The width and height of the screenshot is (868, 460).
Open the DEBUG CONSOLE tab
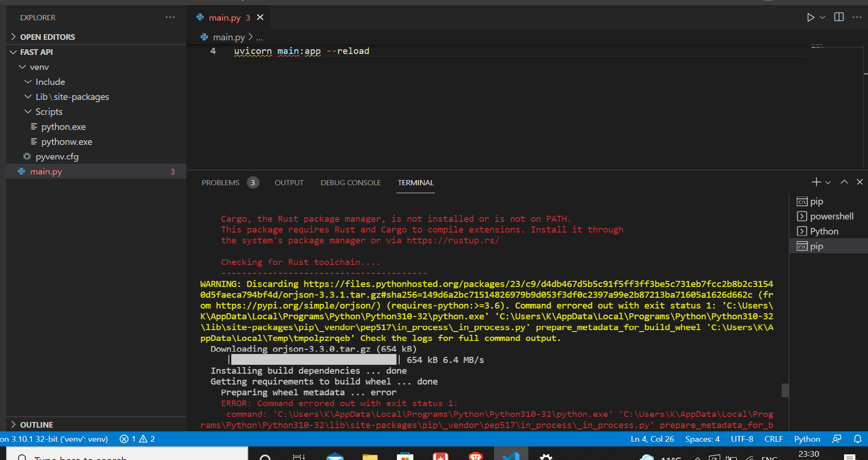(x=350, y=182)
